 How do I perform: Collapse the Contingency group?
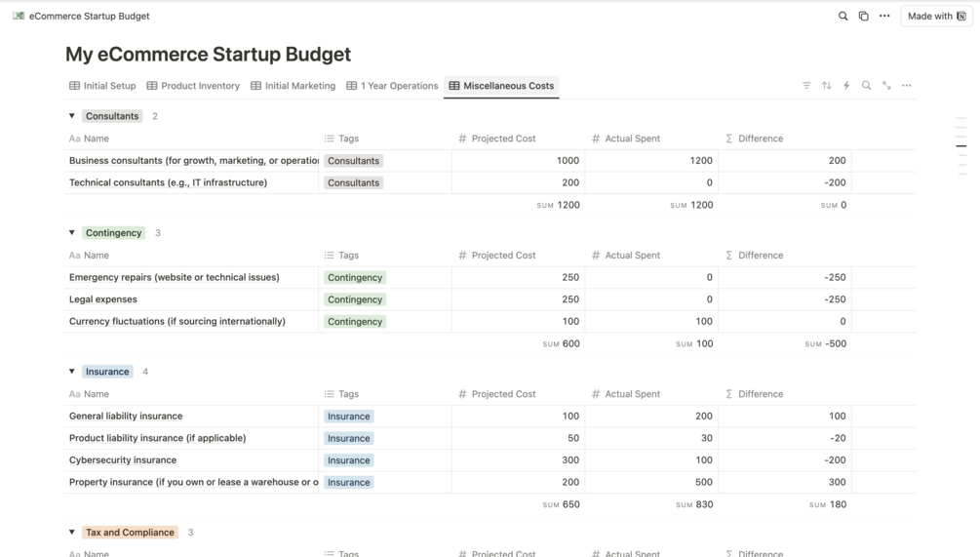click(72, 233)
